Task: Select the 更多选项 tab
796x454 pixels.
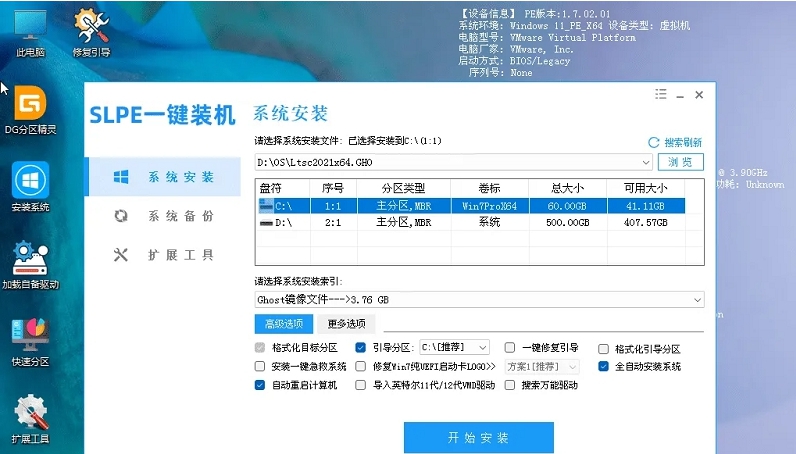Action: click(346, 323)
